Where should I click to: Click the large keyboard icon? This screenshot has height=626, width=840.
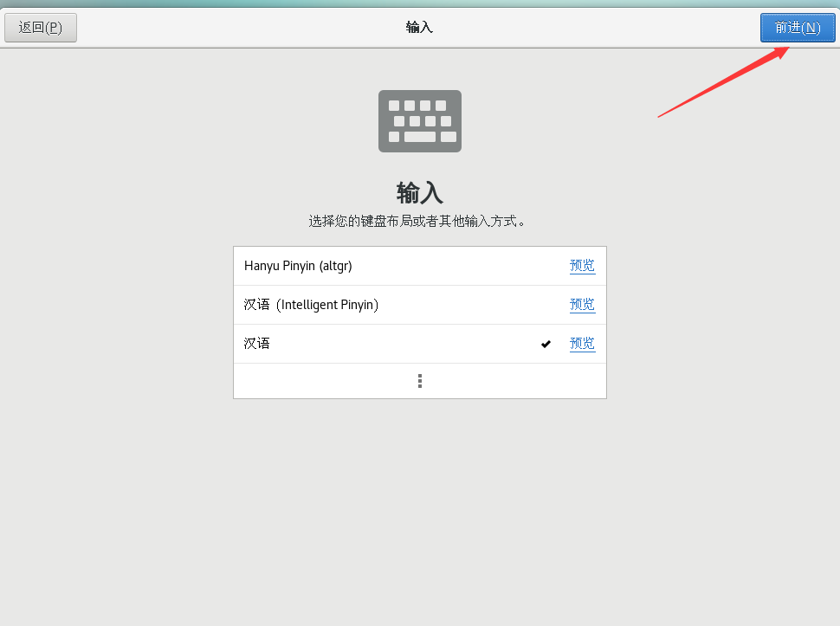click(x=419, y=121)
